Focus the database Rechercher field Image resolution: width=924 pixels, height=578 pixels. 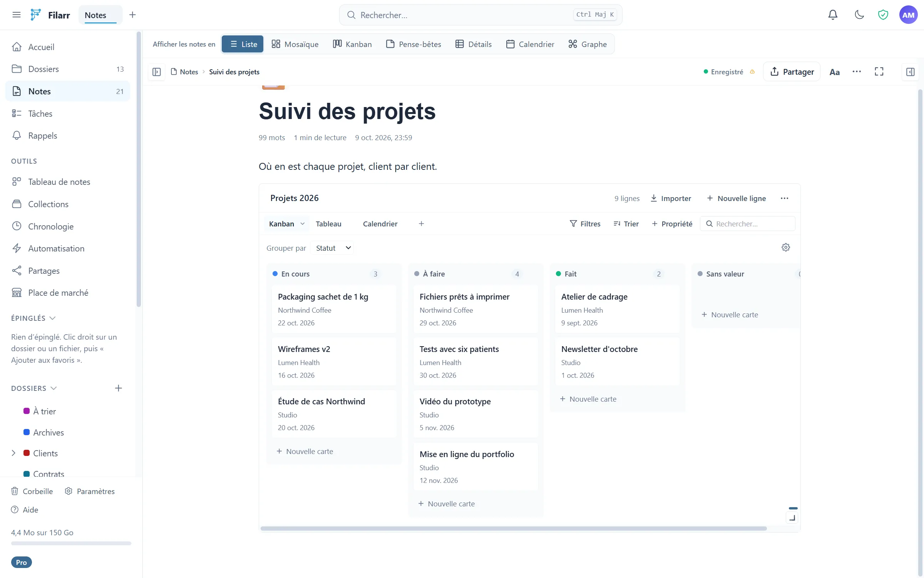(747, 224)
